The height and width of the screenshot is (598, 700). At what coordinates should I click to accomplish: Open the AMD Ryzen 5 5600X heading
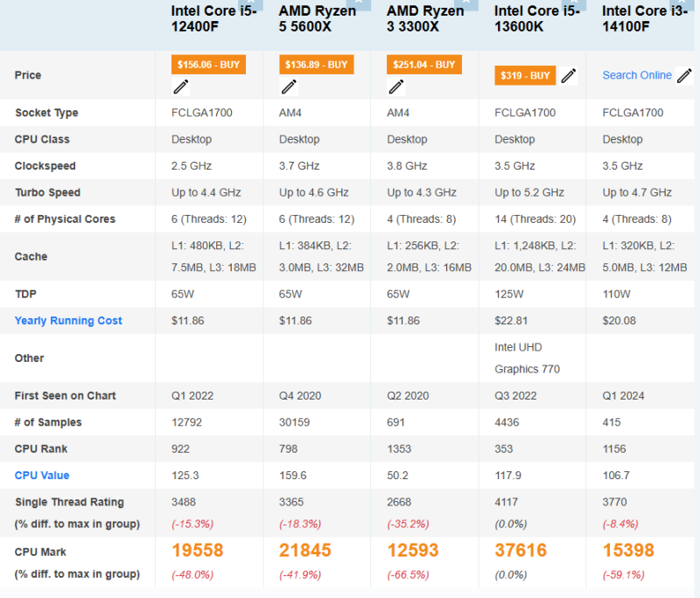click(x=318, y=18)
